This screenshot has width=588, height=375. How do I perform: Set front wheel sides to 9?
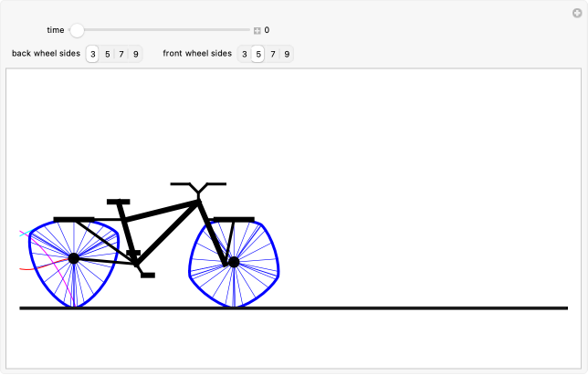(287, 55)
